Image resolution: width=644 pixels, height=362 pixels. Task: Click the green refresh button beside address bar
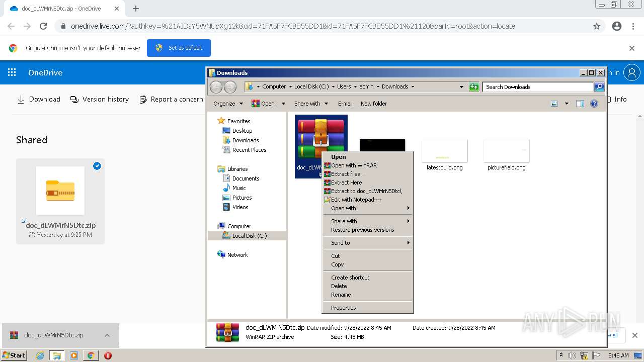click(x=474, y=87)
